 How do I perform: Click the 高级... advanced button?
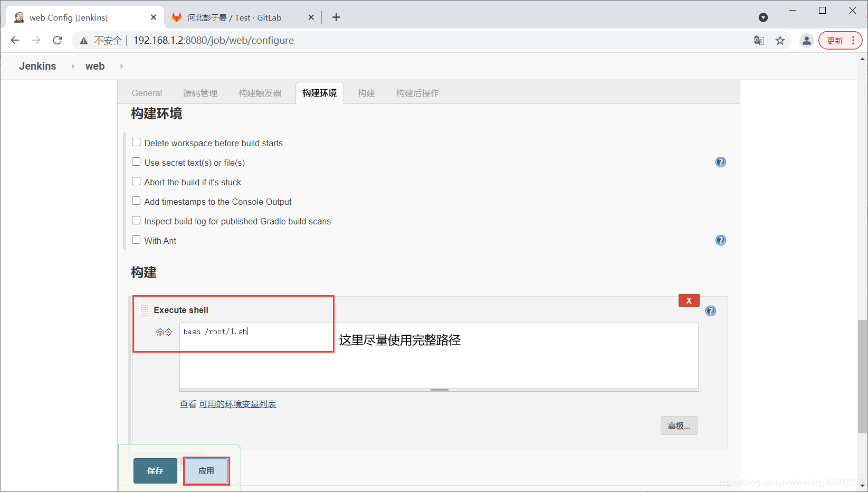(x=679, y=425)
